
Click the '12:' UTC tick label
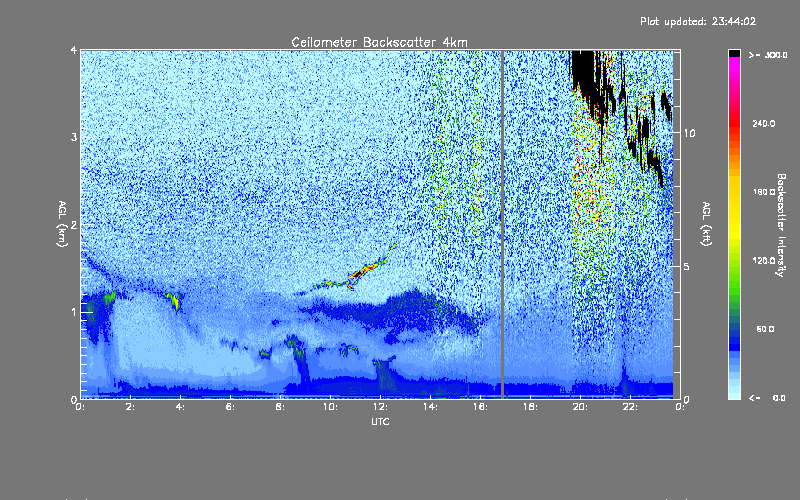coord(380,407)
